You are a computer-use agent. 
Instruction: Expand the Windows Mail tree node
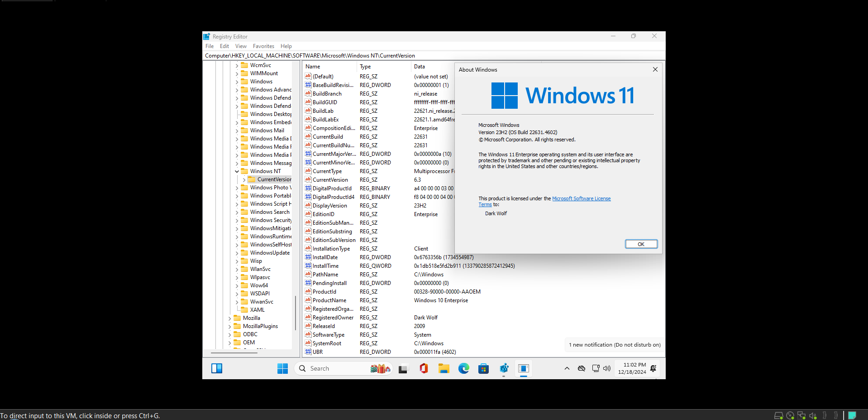click(237, 130)
